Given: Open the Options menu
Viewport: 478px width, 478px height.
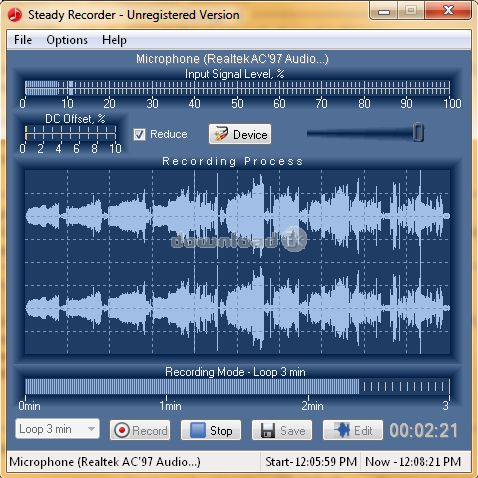Looking at the screenshot, I should 67,40.
